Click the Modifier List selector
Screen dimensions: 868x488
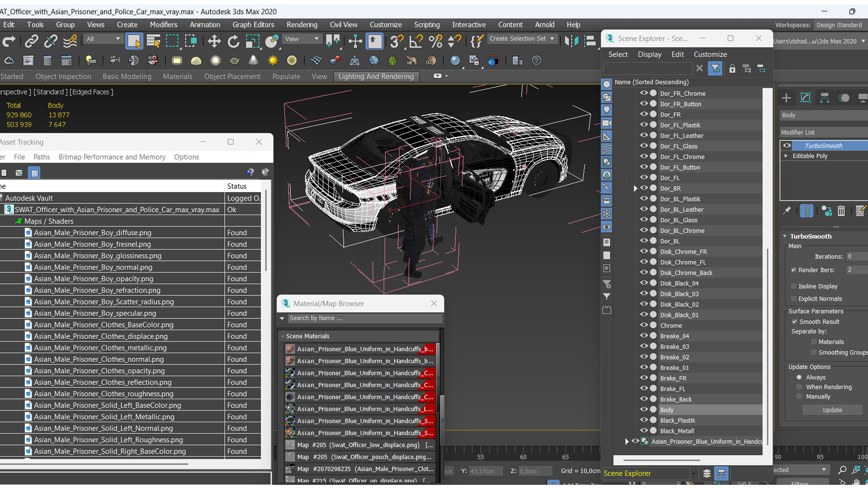point(824,132)
